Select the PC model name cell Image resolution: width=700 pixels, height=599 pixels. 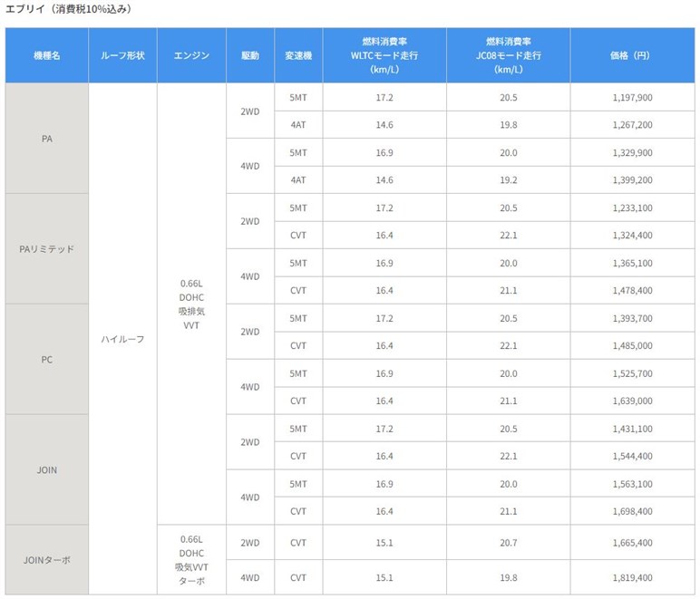(x=47, y=360)
